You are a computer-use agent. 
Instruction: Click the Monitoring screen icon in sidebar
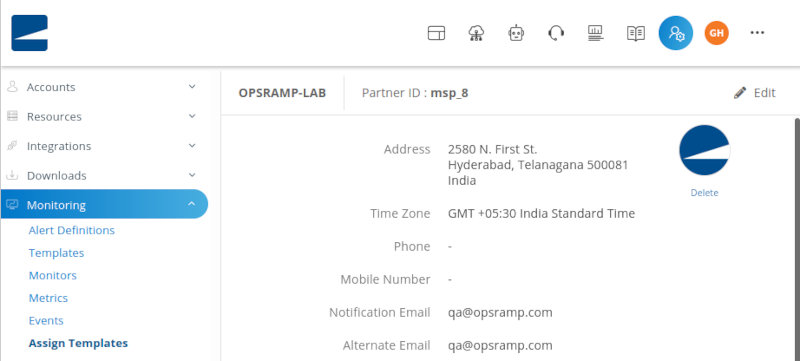[x=12, y=204]
